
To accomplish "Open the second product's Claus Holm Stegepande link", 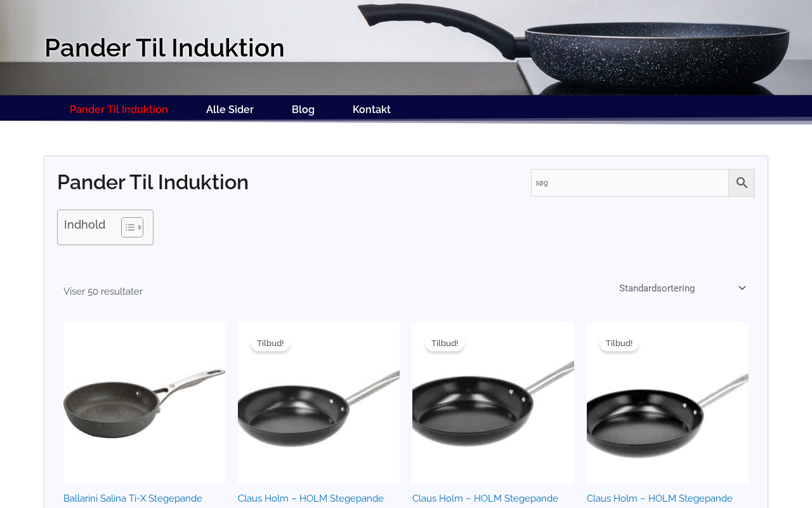I will click(311, 498).
